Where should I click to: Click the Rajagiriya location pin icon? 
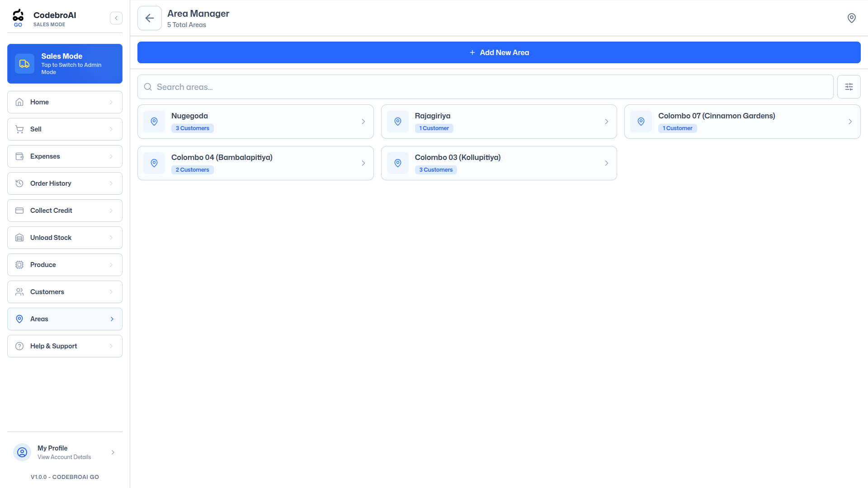click(398, 122)
